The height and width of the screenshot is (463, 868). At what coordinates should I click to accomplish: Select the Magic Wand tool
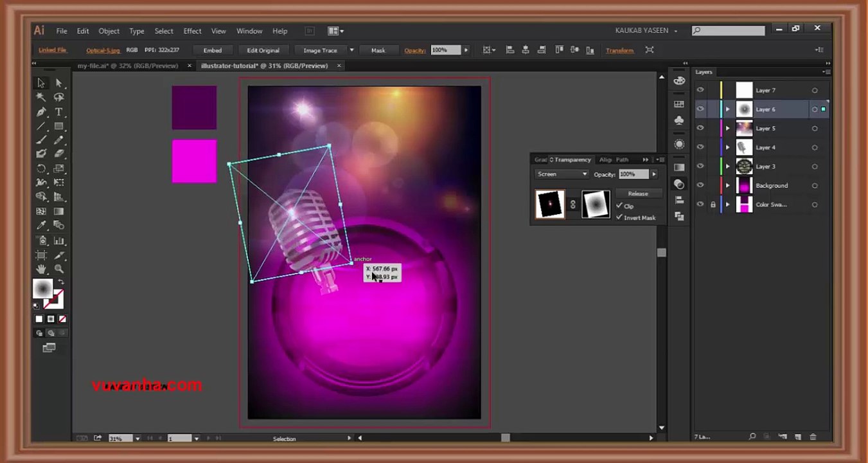(x=41, y=97)
